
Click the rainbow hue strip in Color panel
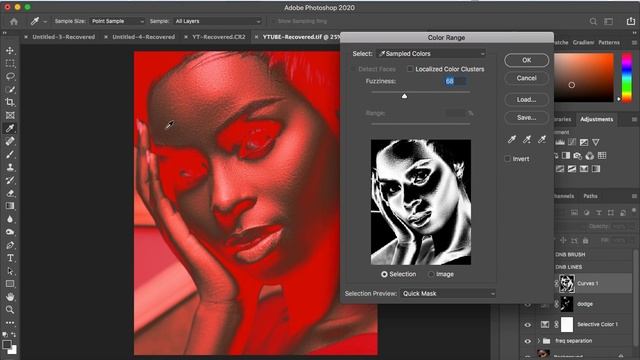(627, 78)
